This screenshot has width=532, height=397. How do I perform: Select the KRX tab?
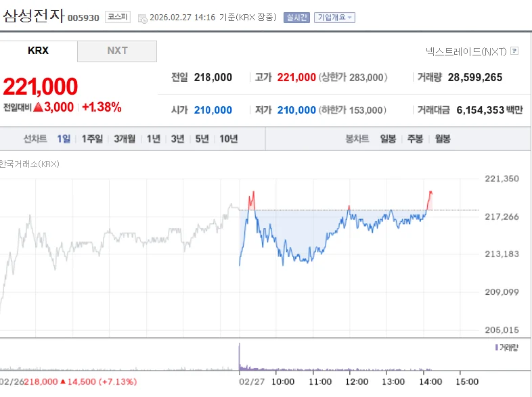[x=39, y=51]
